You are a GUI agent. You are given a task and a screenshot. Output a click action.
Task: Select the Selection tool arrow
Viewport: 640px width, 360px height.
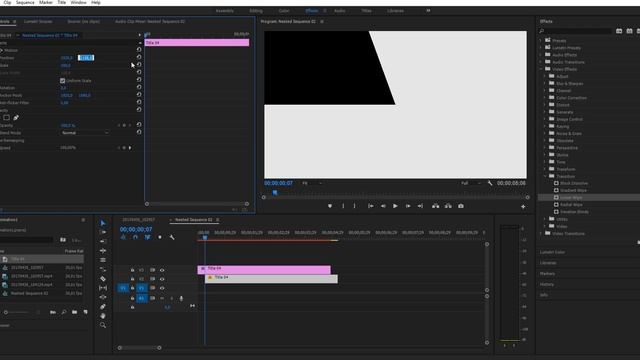(x=103, y=223)
